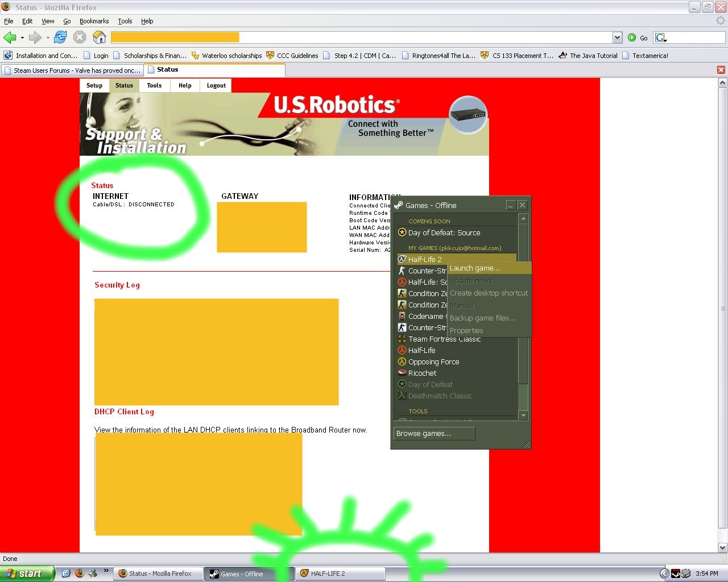Viewport: 728px width, 582px height.
Task: Switch to the Steam Users Forums tab
Action: point(72,70)
